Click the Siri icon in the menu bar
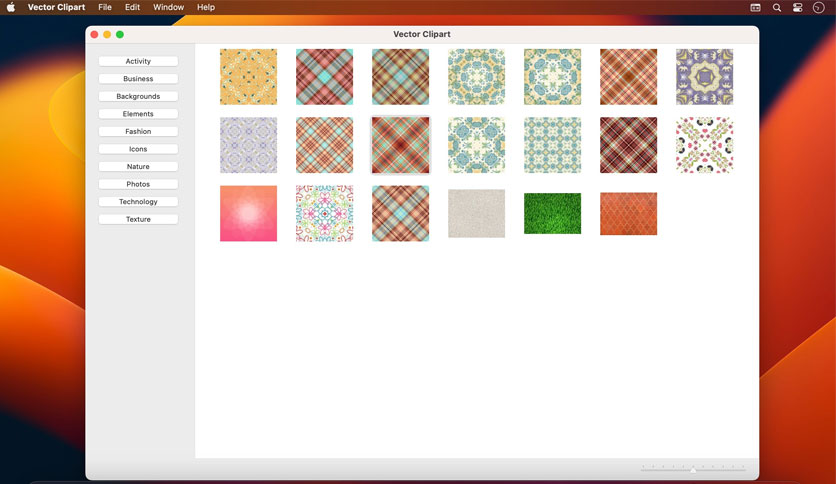This screenshot has width=836, height=484. [x=818, y=7]
